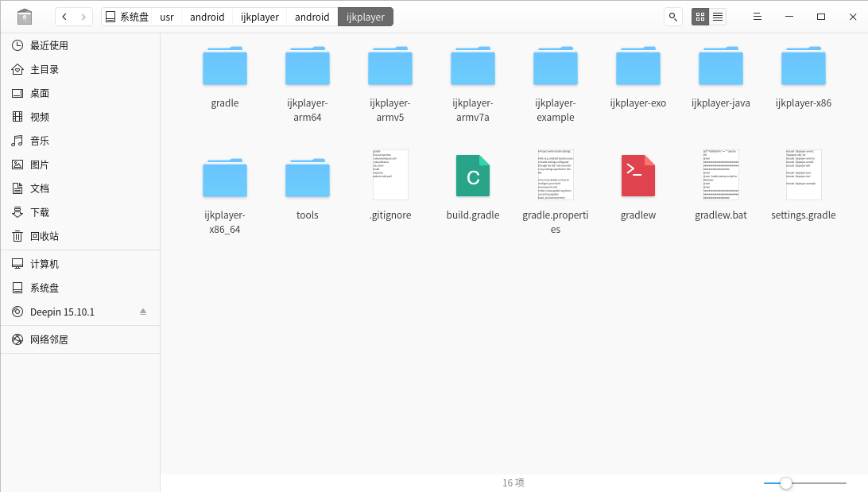Open the ijkplayer-armv5 folder

pyautogui.click(x=389, y=66)
